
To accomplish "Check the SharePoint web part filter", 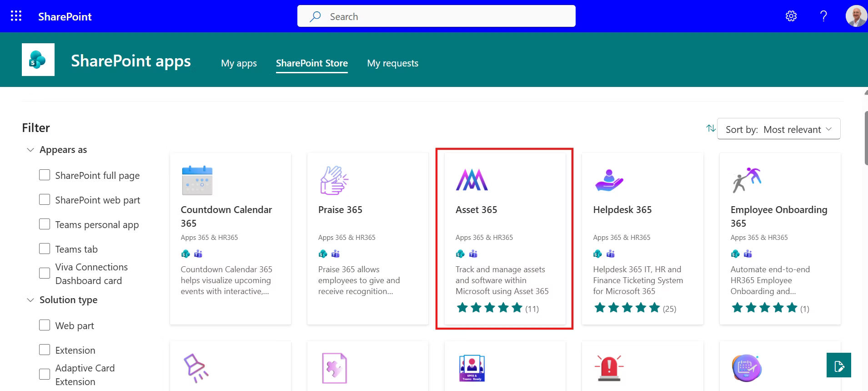I will pyautogui.click(x=45, y=200).
